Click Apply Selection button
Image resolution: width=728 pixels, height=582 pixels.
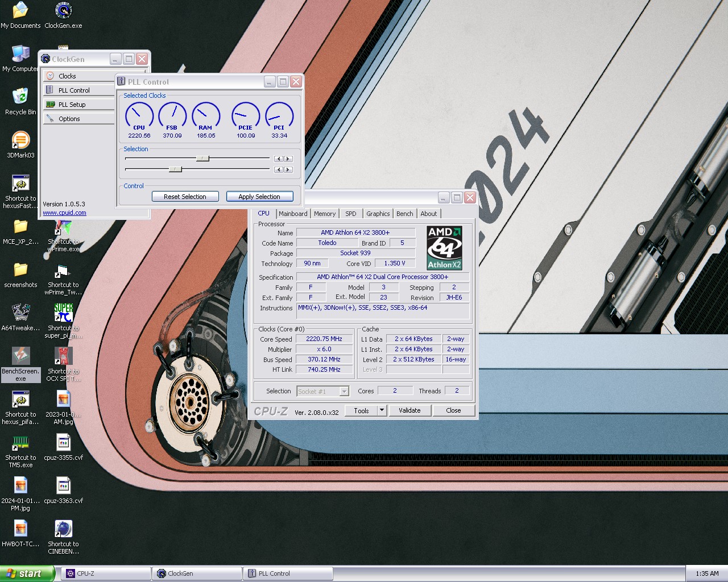coord(259,197)
